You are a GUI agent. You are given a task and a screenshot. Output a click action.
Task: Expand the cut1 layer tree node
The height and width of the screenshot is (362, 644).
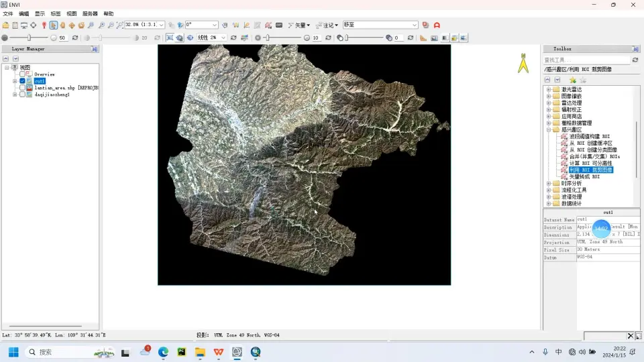pyautogui.click(x=15, y=81)
